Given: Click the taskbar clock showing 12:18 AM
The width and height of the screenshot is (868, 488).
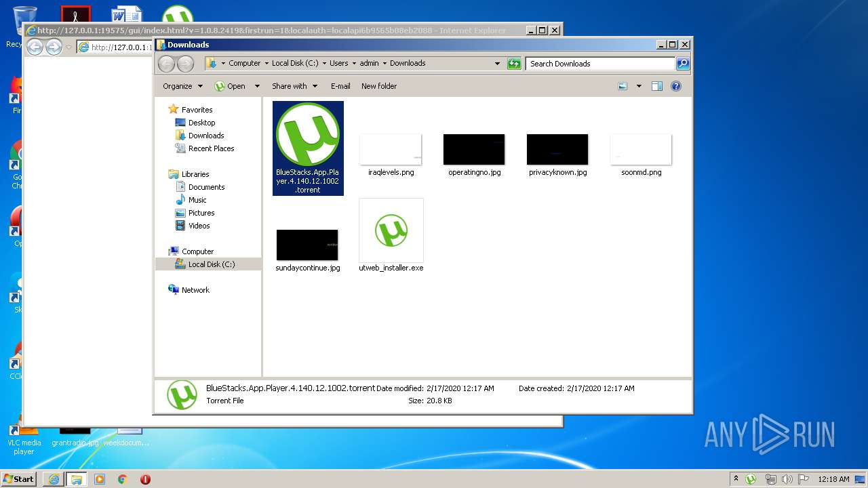Looking at the screenshot, I should [x=833, y=479].
